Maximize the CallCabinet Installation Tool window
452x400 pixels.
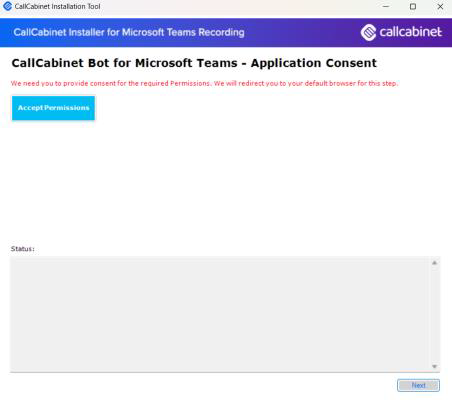[x=413, y=6]
